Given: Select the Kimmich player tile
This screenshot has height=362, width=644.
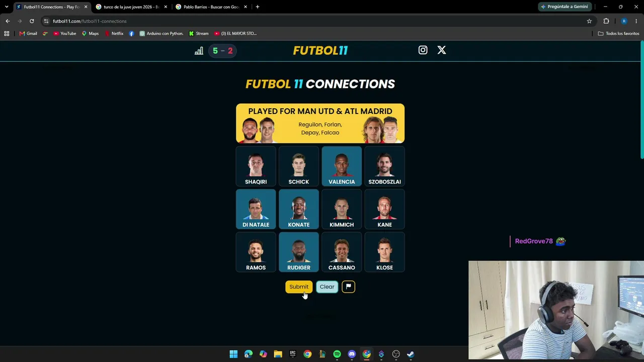Looking at the screenshot, I should coord(342,209).
